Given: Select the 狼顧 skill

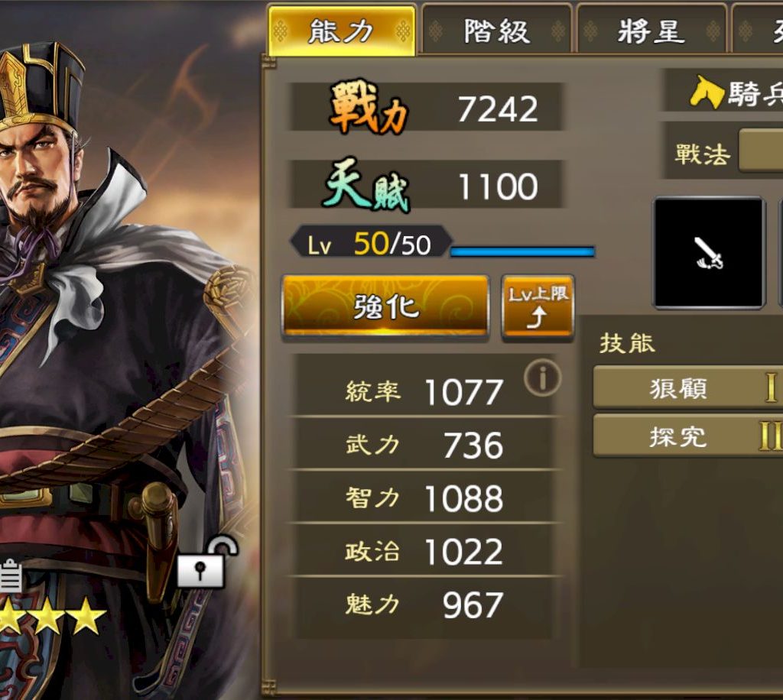Looking at the screenshot, I should pyautogui.click(x=687, y=387).
